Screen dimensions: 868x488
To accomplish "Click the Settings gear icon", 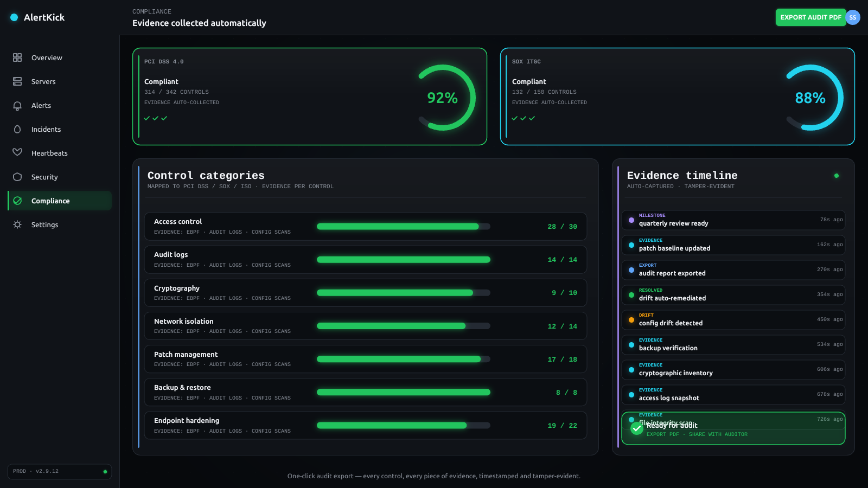I will [17, 224].
